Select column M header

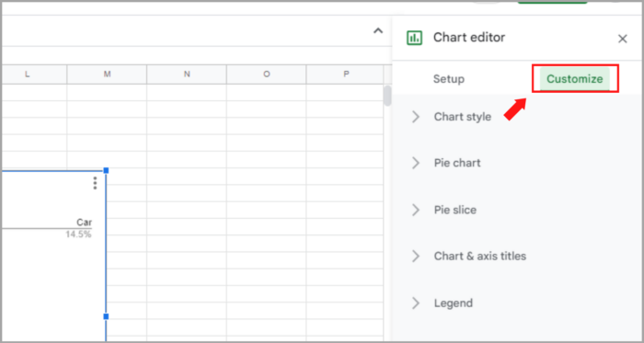pos(107,74)
